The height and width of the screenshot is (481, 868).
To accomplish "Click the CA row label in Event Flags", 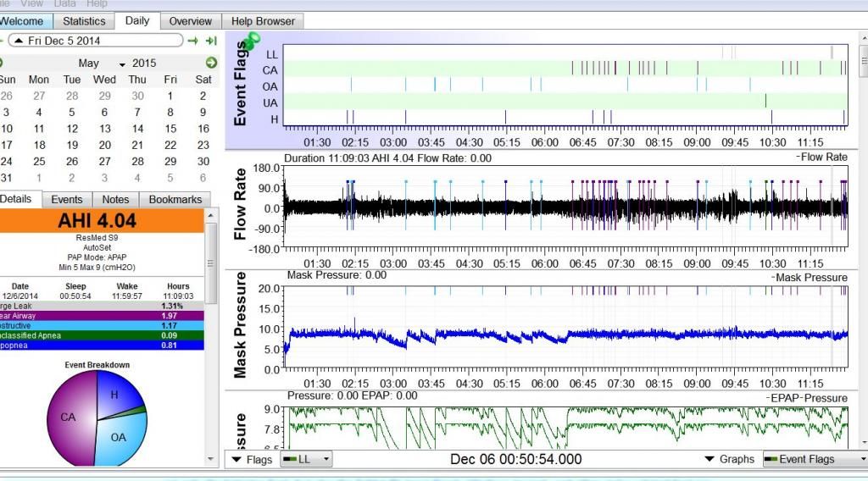I will click(x=270, y=71).
